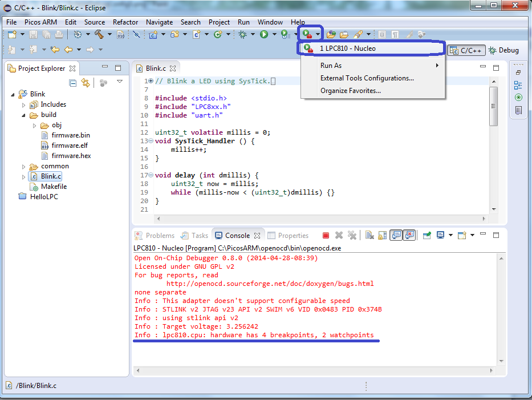Maximize the Console view panel
Screen dimensions: 532x400
pyautogui.click(x=496, y=235)
